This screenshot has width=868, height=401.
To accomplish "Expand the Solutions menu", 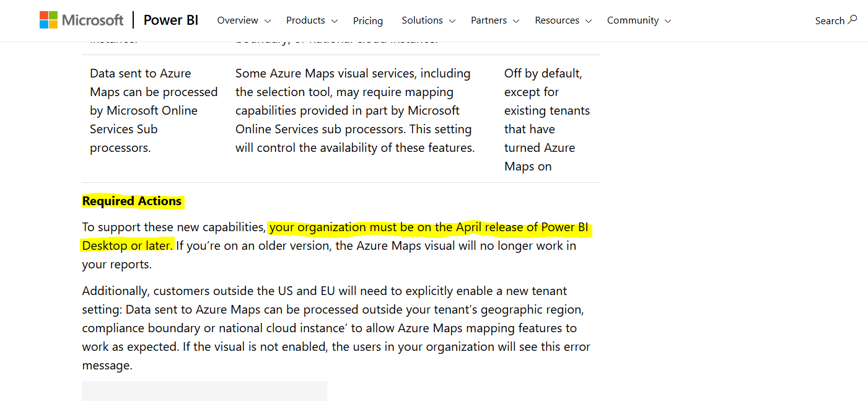I will [x=428, y=20].
